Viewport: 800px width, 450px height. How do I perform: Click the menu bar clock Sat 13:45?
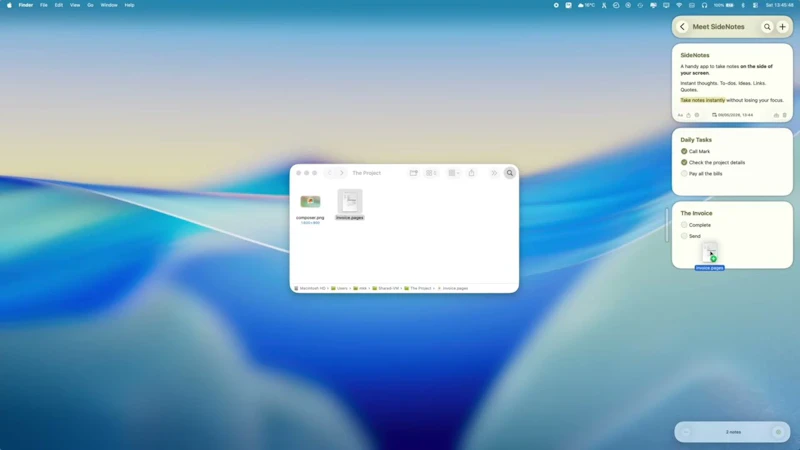779,5
